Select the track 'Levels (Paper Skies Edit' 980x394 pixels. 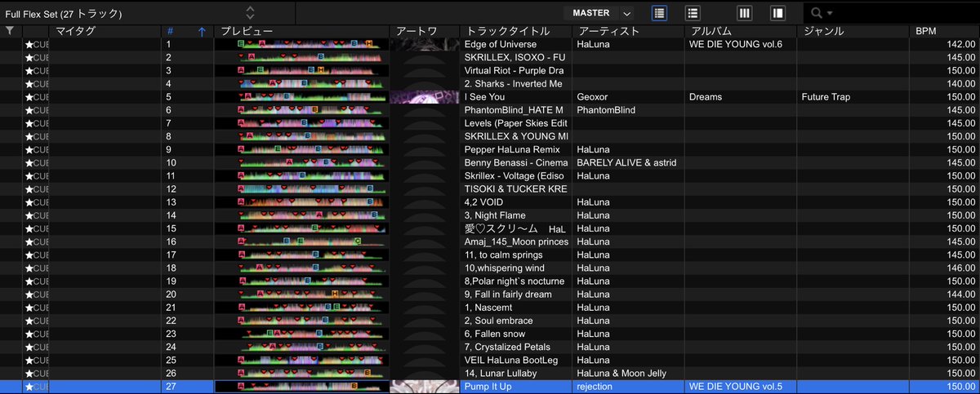pyautogui.click(x=515, y=123)
